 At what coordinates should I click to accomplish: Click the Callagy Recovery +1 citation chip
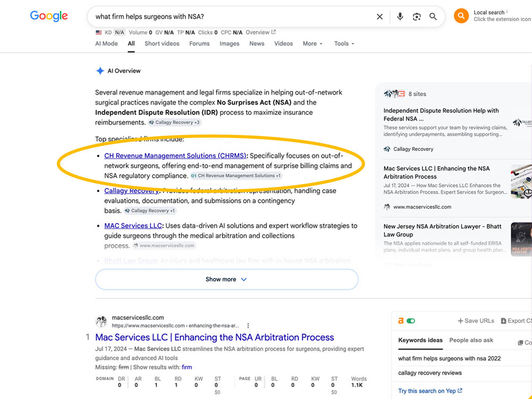tap(150, 210)
